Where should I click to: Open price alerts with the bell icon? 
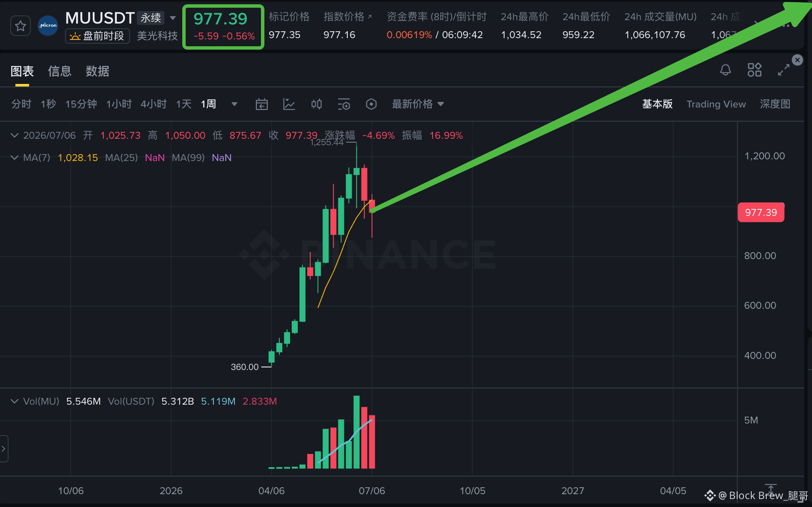tap(726, 70)
